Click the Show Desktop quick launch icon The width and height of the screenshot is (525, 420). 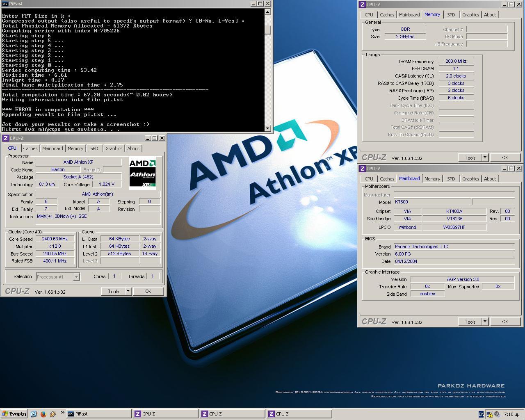click(x=34, y=414)
